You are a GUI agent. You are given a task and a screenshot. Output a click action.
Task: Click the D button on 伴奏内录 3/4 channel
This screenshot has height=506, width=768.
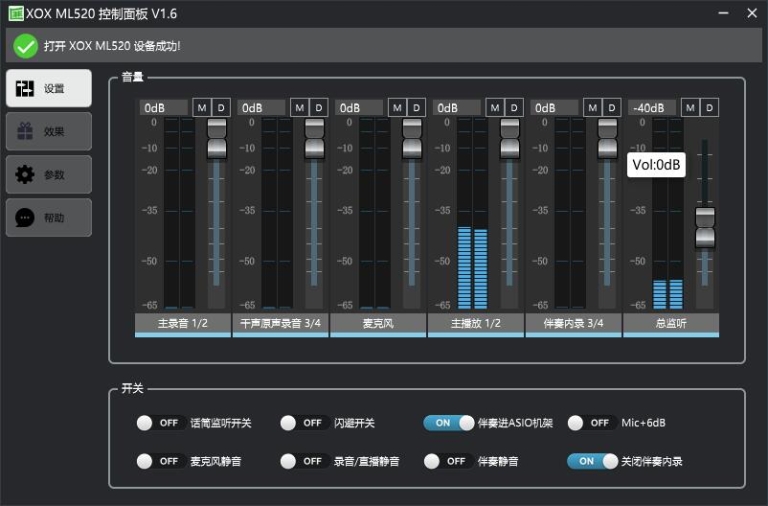tap(612, 108)
